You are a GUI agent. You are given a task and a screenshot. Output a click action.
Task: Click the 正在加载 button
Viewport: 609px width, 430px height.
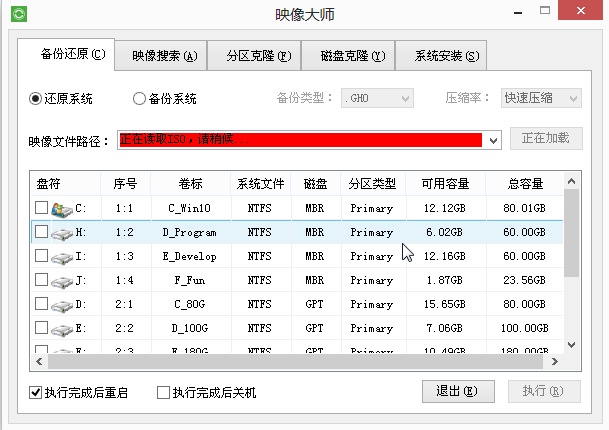546,138
